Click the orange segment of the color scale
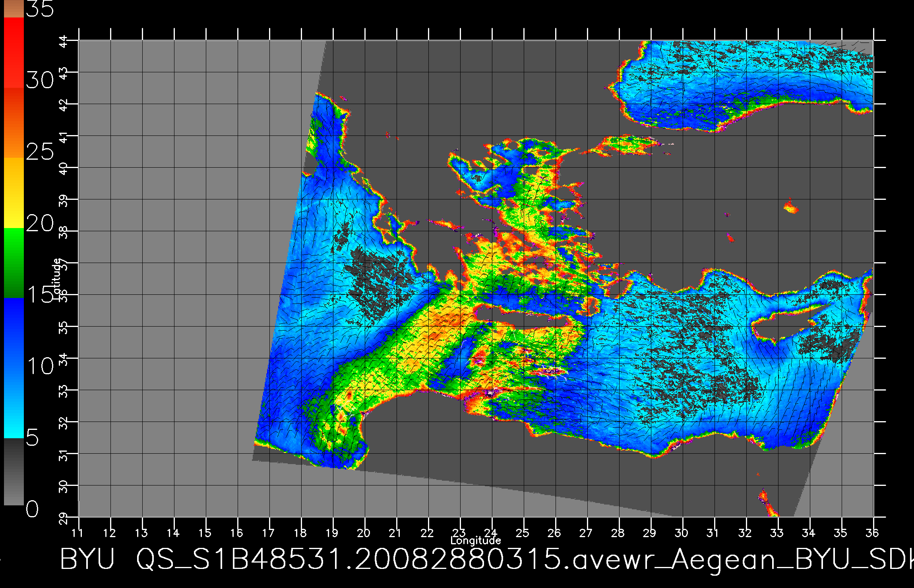The image size is (914, 588). (14, 123)
